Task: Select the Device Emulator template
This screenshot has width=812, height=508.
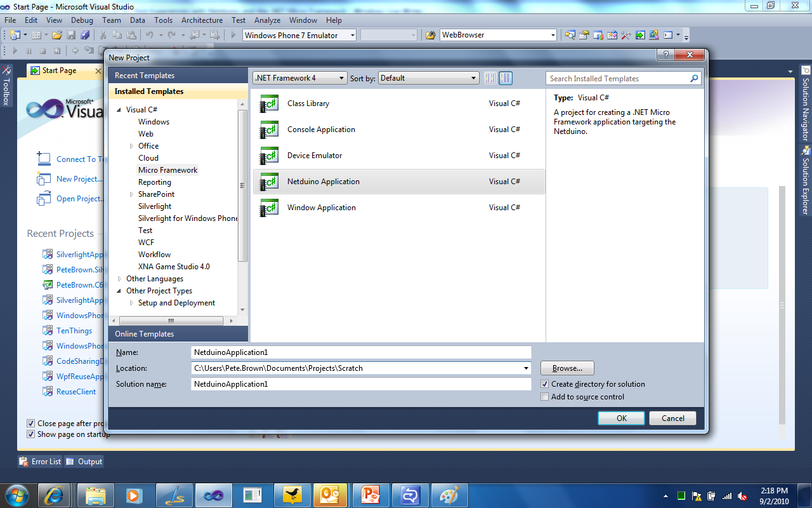Action: pyautogui.click(x=399, y=156)
